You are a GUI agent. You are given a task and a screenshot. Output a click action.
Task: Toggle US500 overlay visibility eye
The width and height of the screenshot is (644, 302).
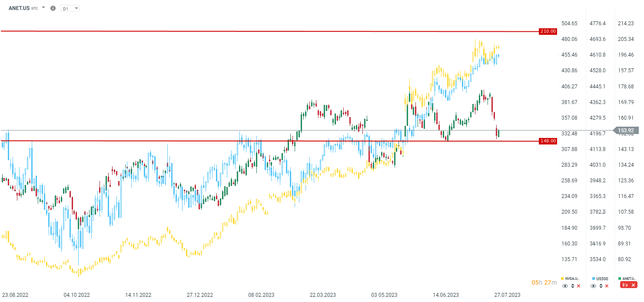tap(594, 286)
